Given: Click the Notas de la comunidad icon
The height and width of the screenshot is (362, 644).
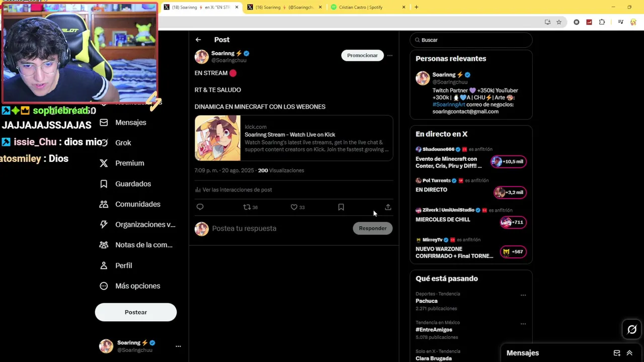Looking at the screenshot, I should point(104,245).
